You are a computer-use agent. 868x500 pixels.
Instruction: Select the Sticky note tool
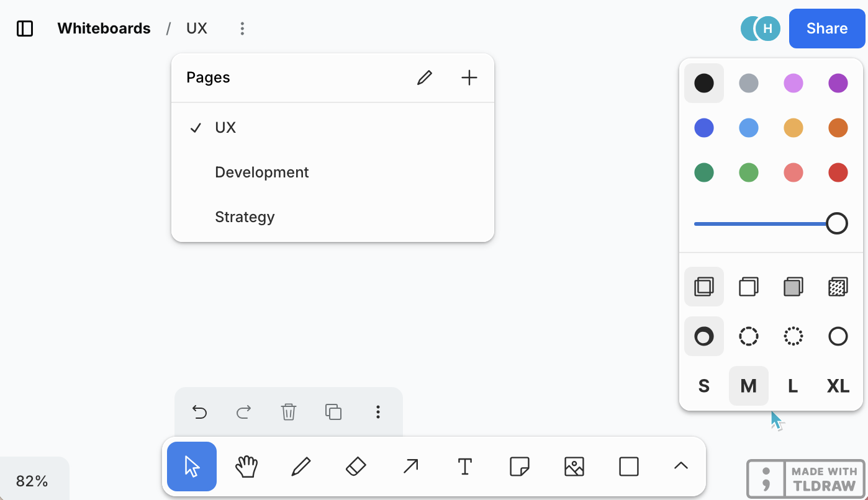(519, 467)
